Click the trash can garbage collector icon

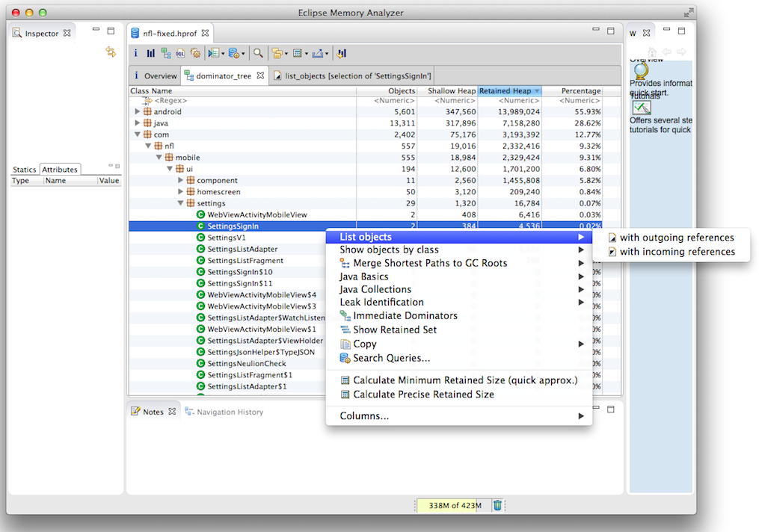tap(497, 505)
